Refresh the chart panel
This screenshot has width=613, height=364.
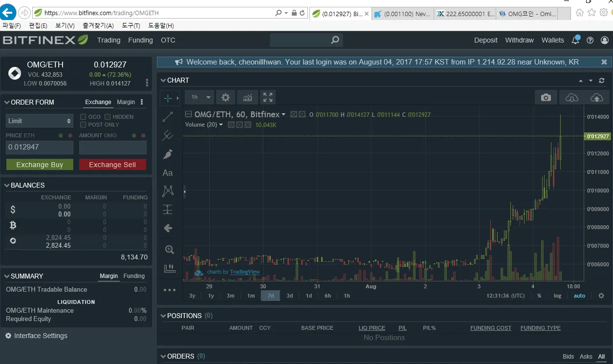coord(602,81)
